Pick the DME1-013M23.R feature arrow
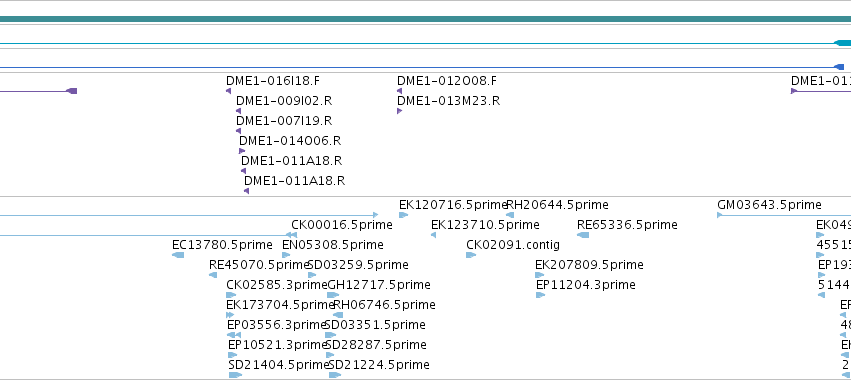The image size is (851, 380). [x=399, y=111]
